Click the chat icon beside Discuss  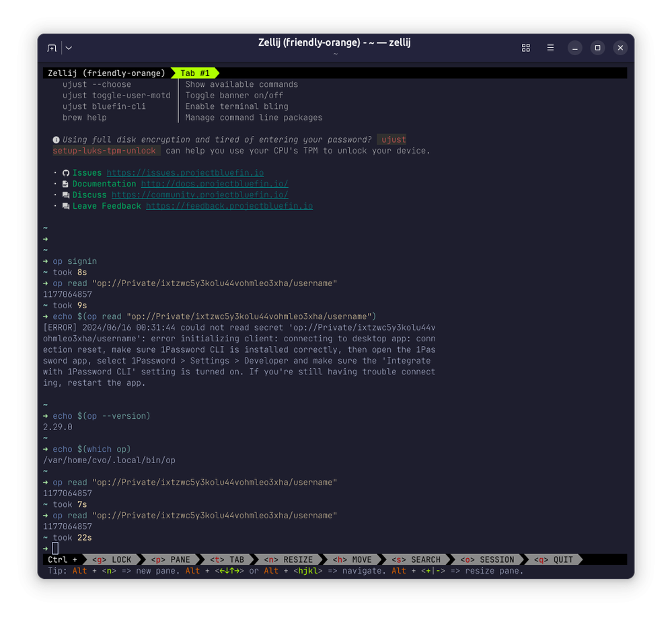point(65,195)
